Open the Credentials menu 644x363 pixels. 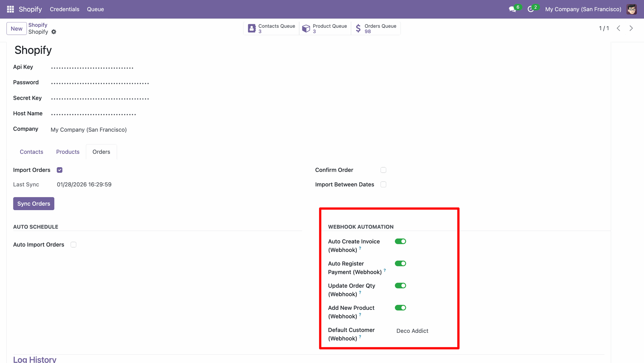coord(64,9)
